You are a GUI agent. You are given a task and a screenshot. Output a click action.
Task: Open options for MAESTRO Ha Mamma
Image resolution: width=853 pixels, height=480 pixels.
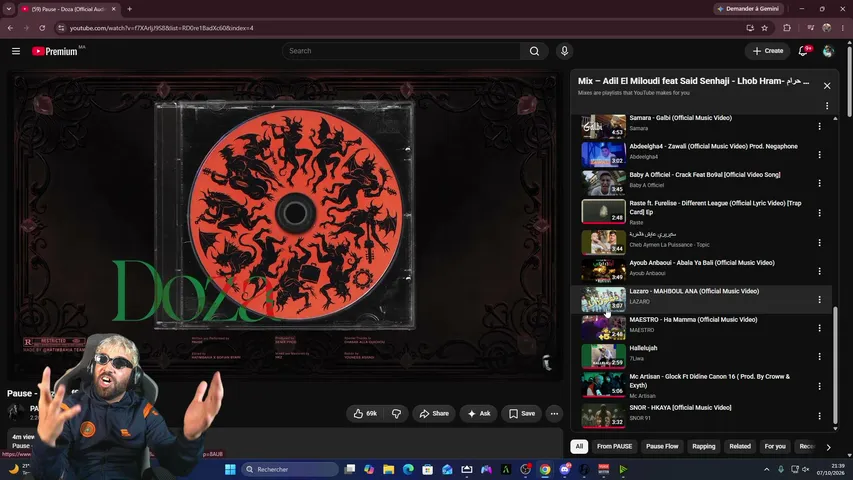819,328
